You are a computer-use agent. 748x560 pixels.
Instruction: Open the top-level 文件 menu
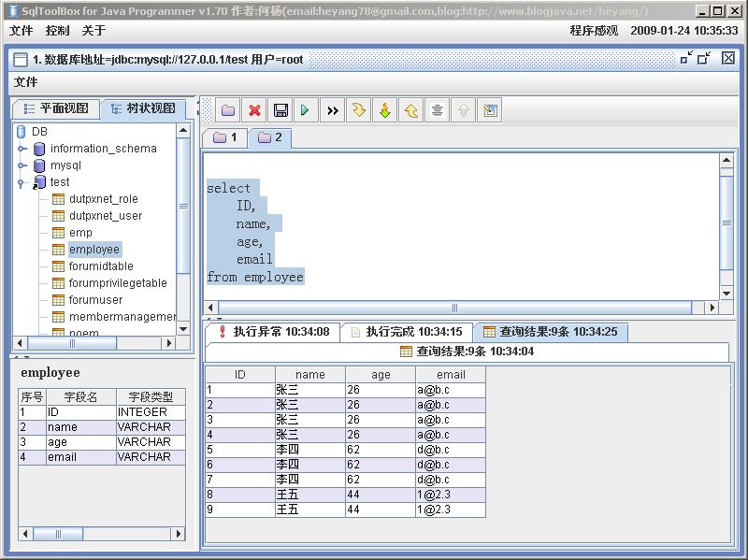click(21, 31)
